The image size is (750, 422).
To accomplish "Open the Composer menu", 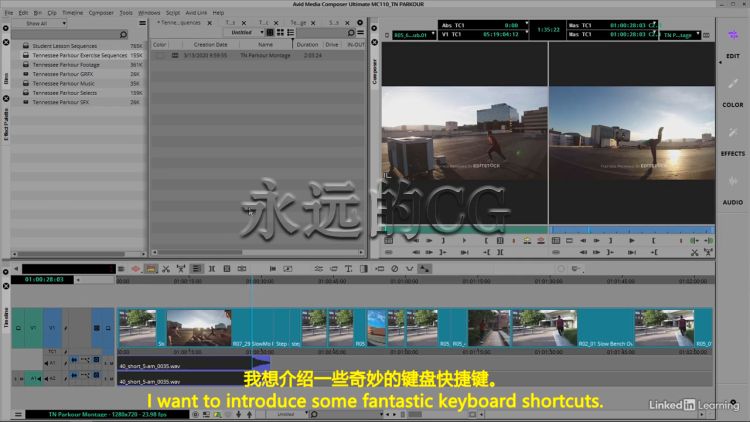I will tap(101, 12).
